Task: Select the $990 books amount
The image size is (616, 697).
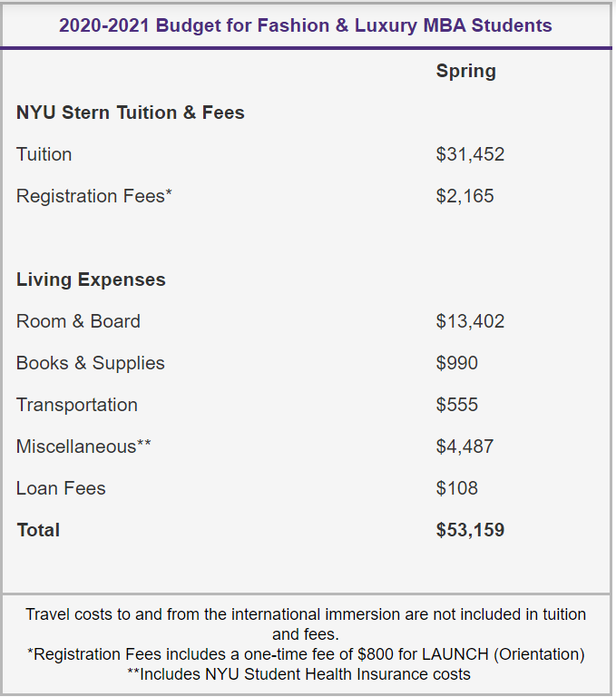Action: point(456,363)
